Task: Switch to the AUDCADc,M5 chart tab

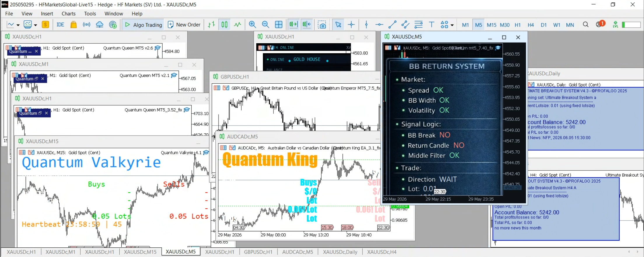Action: point(298,252)
